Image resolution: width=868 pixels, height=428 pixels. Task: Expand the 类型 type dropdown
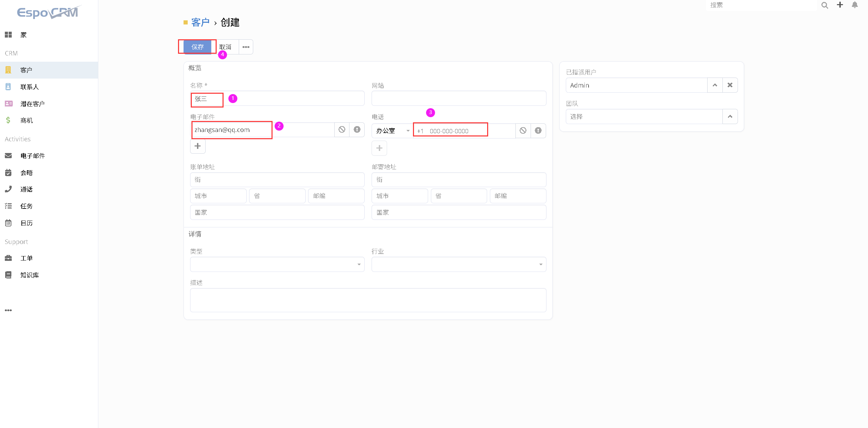point(277,264)
